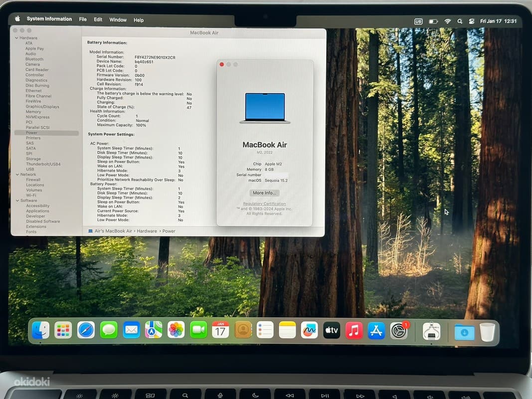The height and width of the screenshot is (399, 532).
Task: Open Reminders app in Dock
Action: 265,330
